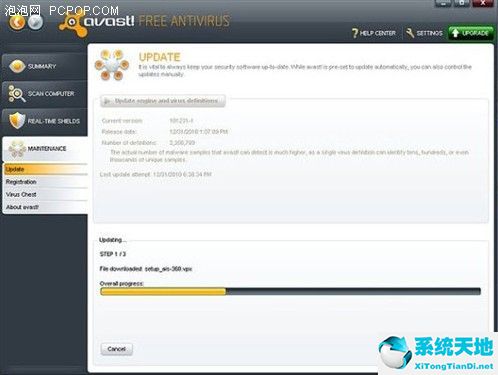Open the Real-Time Shields section
Screen dimensions: 498x375
(45, 121)
